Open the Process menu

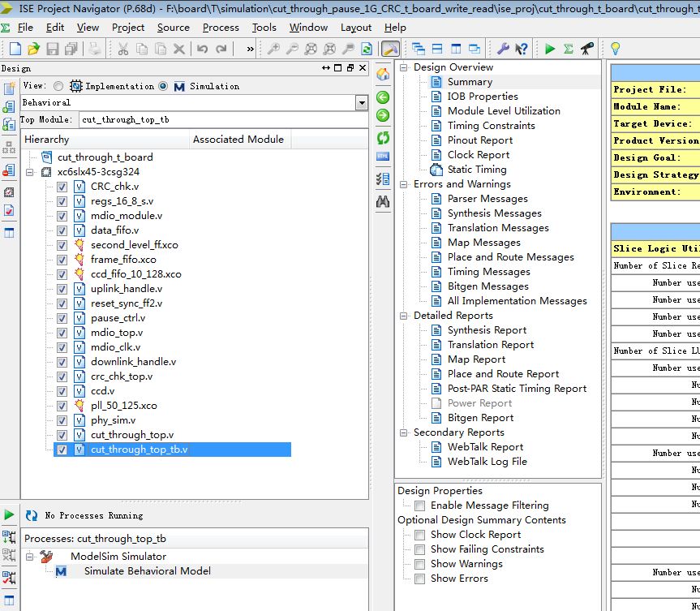221,28
